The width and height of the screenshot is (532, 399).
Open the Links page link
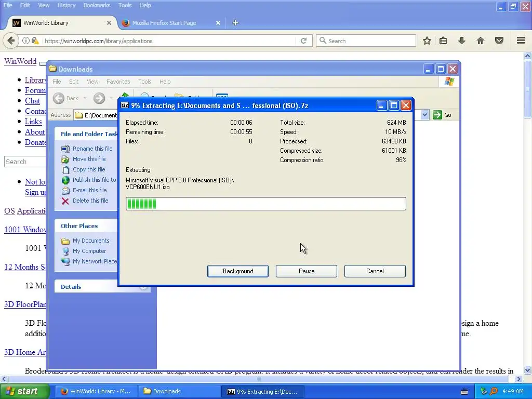point(33,122)
